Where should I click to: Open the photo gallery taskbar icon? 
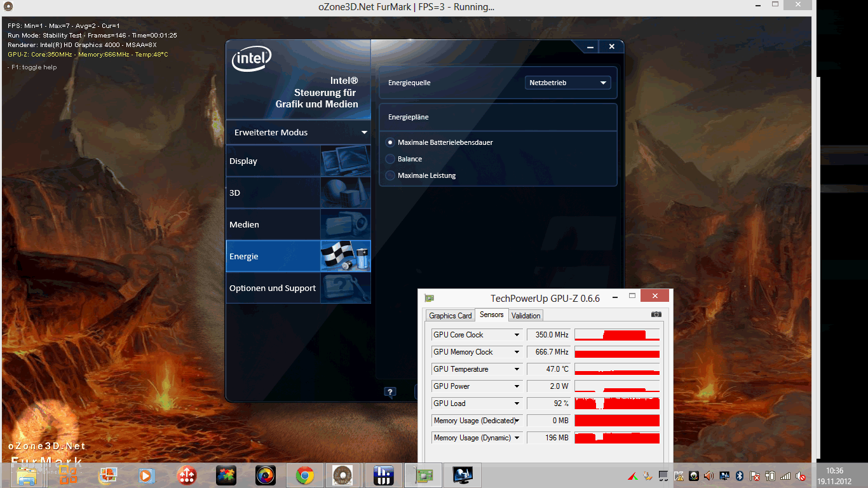[x=107, y=475]
